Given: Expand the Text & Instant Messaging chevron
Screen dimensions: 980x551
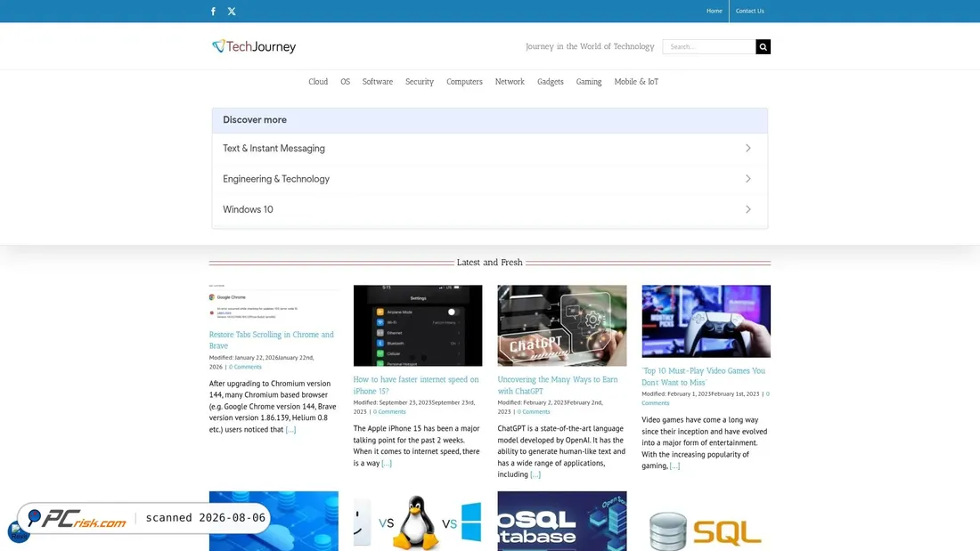Looking at the screenshot, I should [748, 148].
